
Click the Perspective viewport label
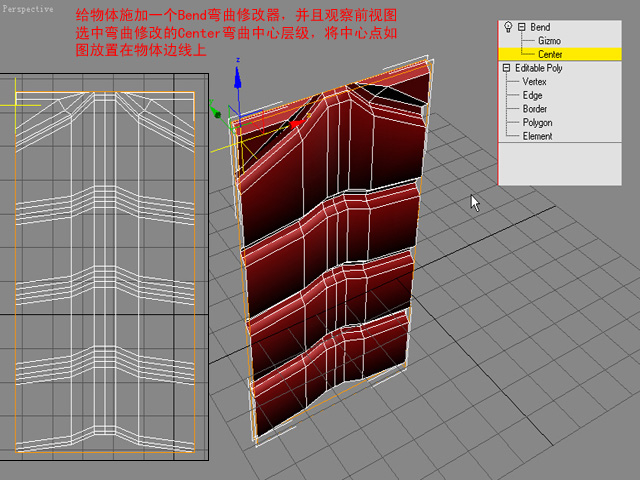pos(28,9)
